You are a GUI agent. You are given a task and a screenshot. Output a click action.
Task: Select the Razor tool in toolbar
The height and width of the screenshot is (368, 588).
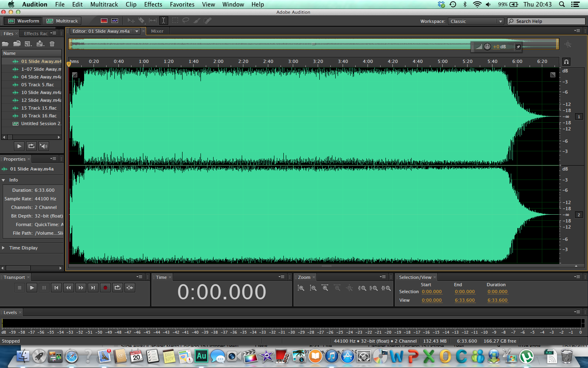click(x=141, y=20)
